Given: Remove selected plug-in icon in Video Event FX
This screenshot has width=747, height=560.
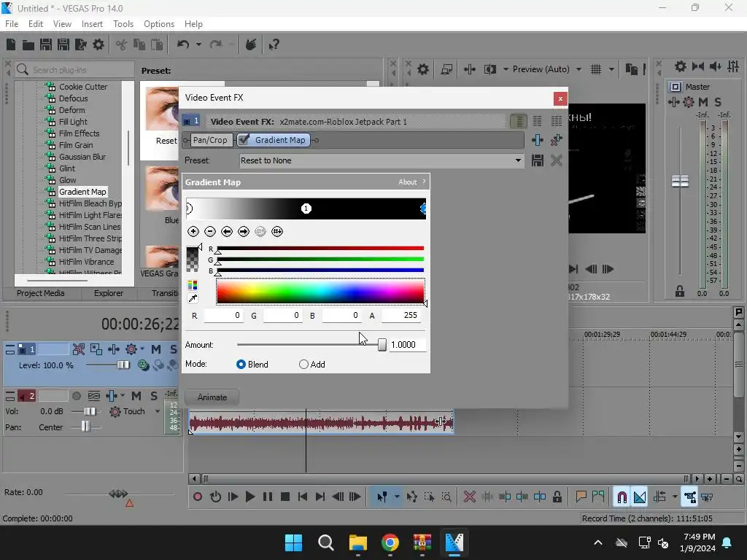Looking at the screenshot, I should [557, 140].
